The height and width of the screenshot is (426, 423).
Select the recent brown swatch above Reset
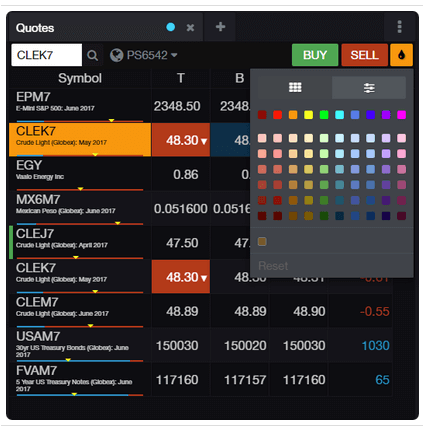pyautogui.click(x=262, y=242)
